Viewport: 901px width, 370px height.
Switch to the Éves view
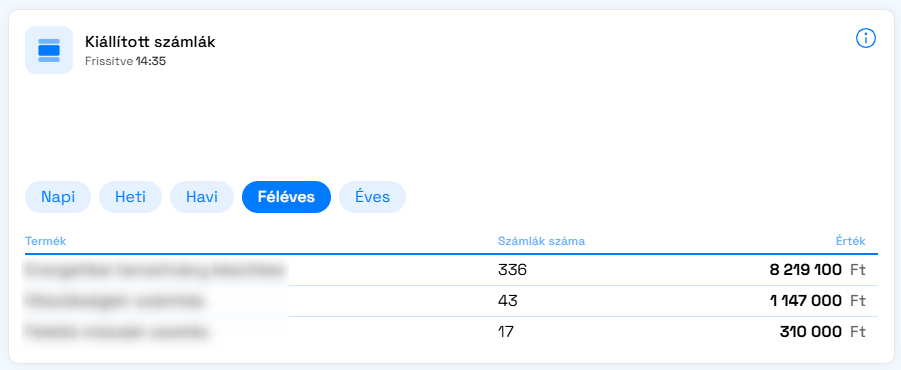(372, 197)
